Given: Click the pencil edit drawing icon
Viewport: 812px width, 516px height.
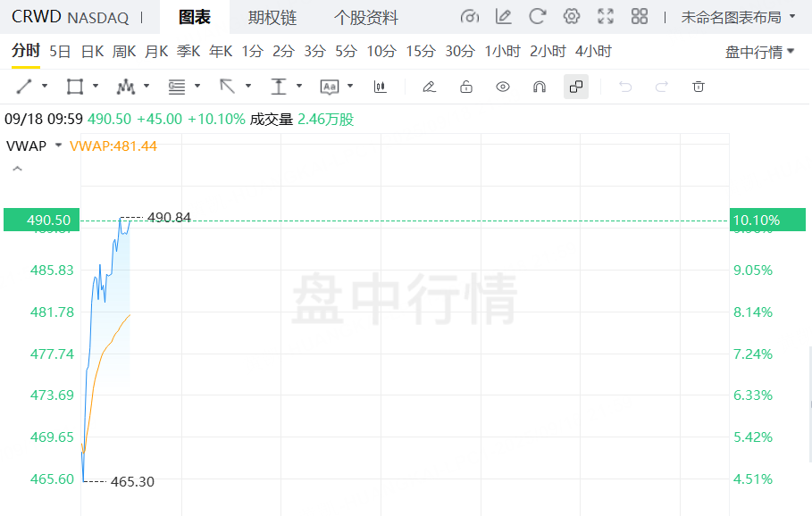Looking at the screenshot, I should [430, 87].
